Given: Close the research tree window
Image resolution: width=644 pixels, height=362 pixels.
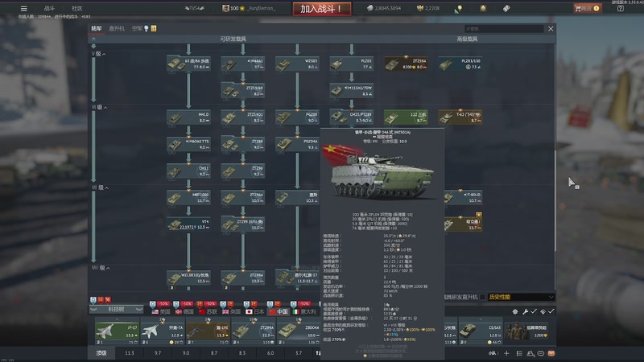Looking at the screenshot, I should tap(551, 29).
